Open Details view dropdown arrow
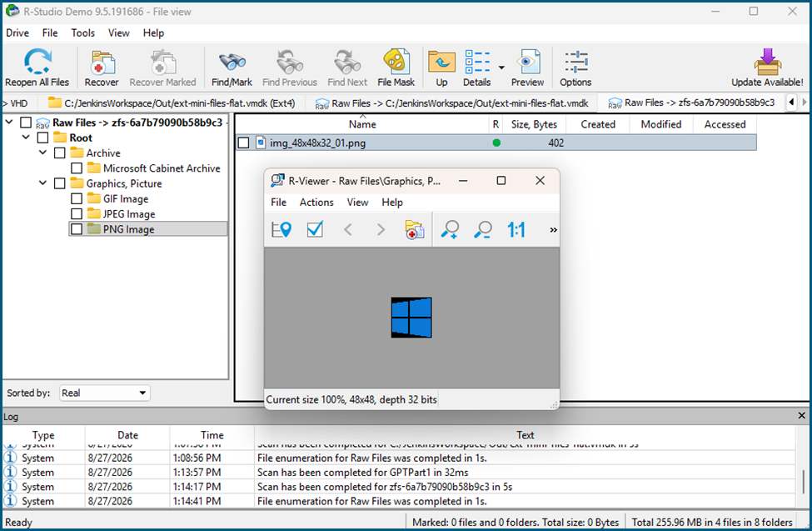Viewport: 812px width, 531px height. point(501,68)
